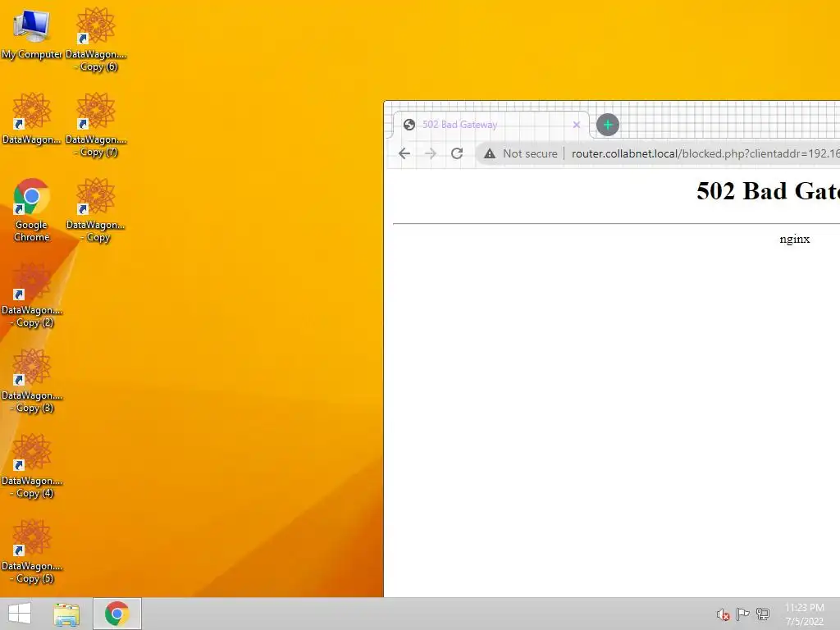Image resolution: width=840 pixels, height=630 pixels.
Task: Open DataWagon Copy (2) shortcut
Action: 32,295
